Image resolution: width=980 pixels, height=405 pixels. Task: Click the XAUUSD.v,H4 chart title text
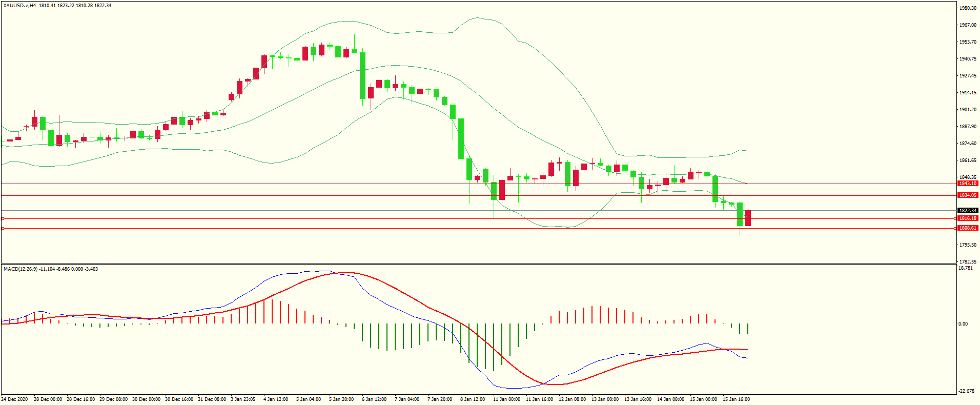19,6
